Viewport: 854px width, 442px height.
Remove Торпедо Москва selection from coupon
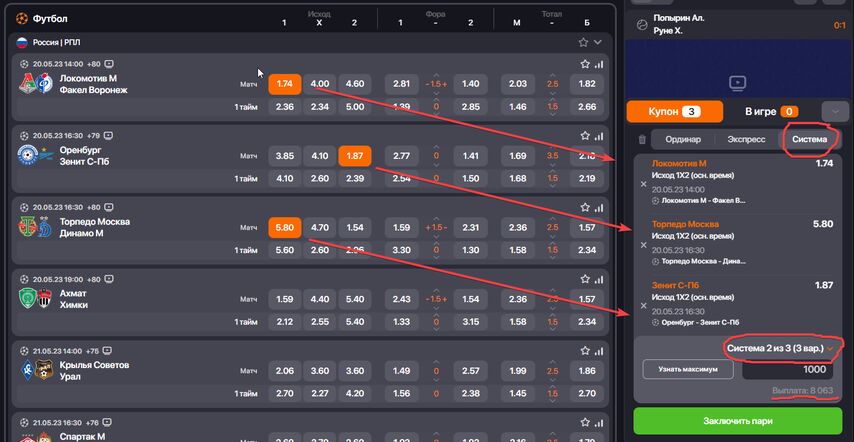(643, 245)
